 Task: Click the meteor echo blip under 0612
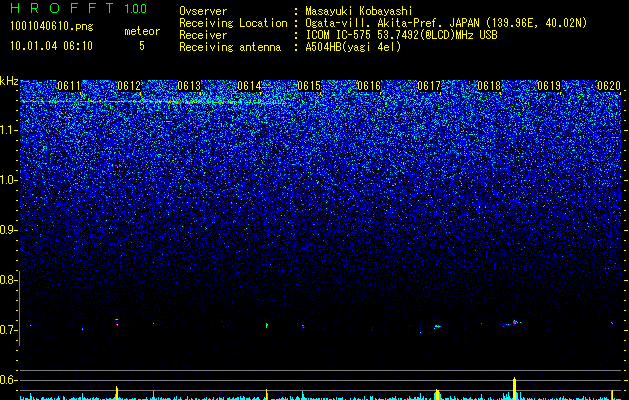(x=117, y=322)
